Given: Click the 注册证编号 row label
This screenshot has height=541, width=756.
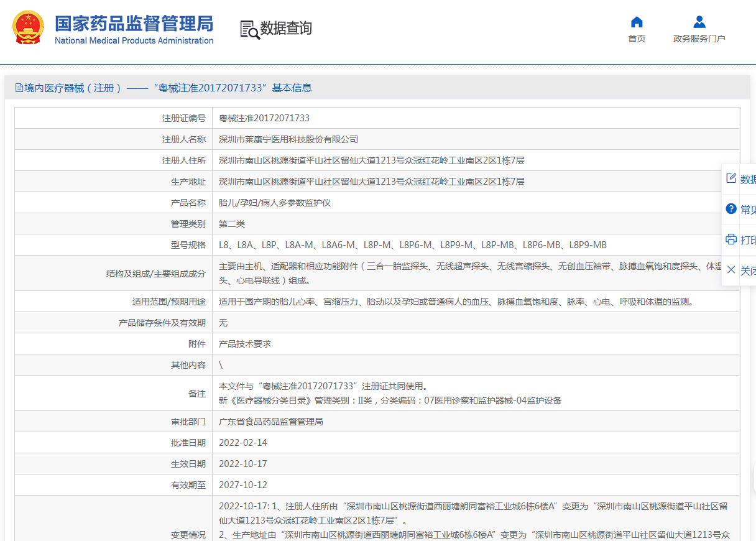Looking at the screenshot, I should (184, 118).
